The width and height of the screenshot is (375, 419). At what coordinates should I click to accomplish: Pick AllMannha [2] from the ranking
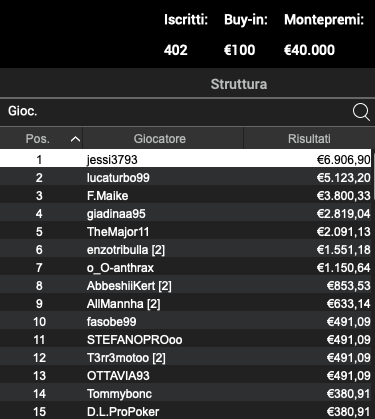pyautogui.click(x=185, y=303)
